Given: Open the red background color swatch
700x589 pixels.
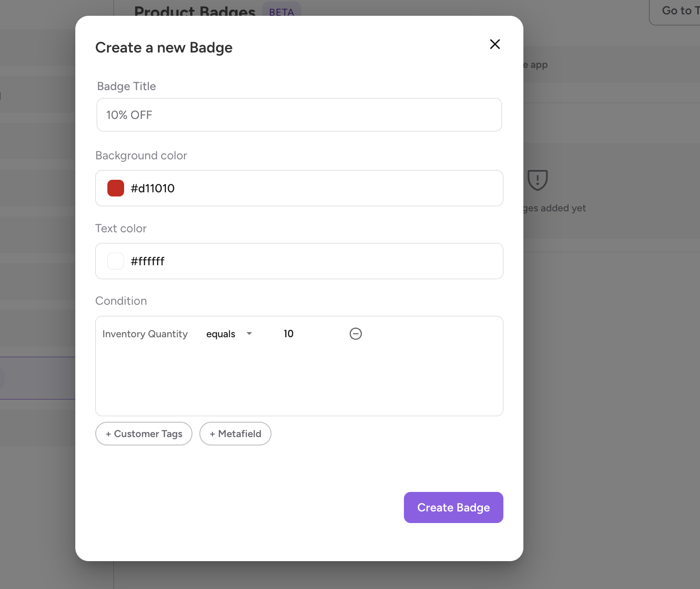Looking at the screenshot, I should coord(116,188).
